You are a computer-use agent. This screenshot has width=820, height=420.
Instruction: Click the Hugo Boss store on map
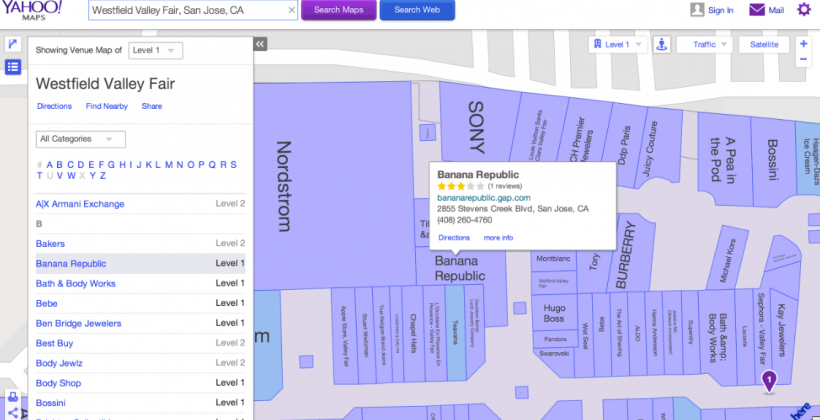coord(554,313)
